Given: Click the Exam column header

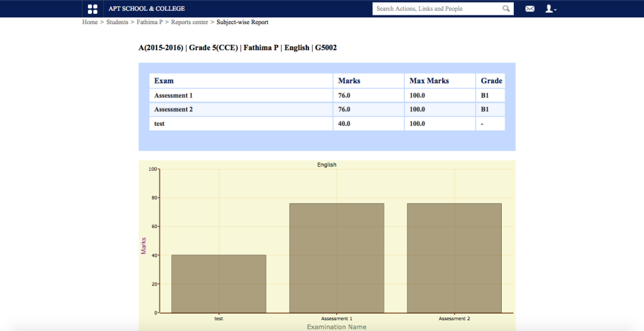Looking at the screenshot, I should tap(164, 80).
